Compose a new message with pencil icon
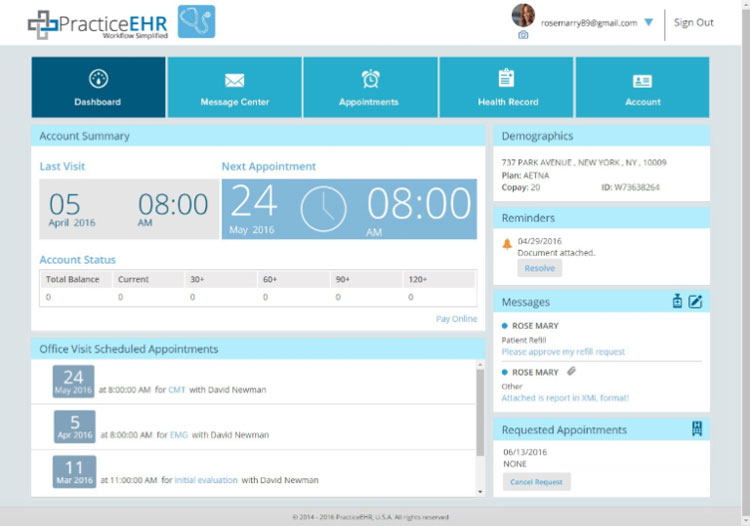Image resolution: width=750 pixels, height=526 pixels. coord(695,301)
